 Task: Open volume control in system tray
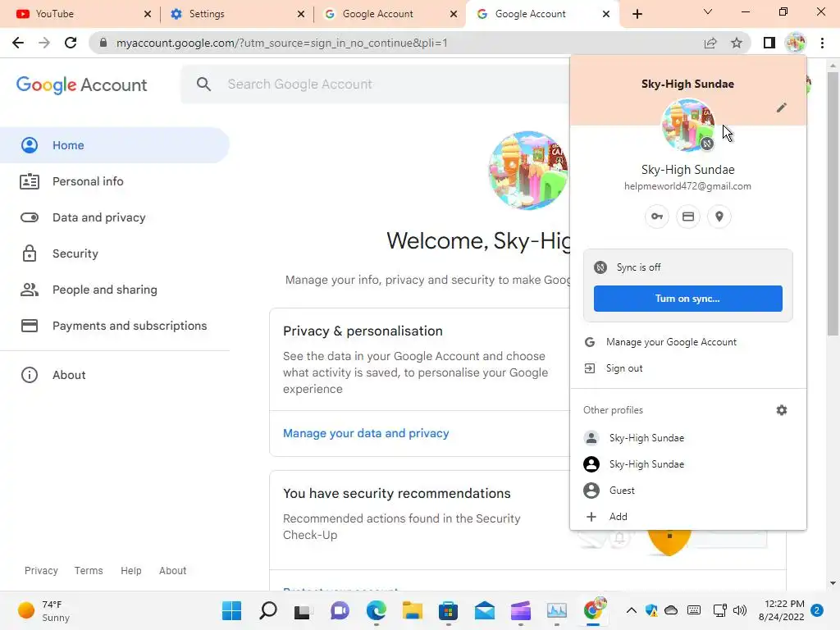[740, 610]
